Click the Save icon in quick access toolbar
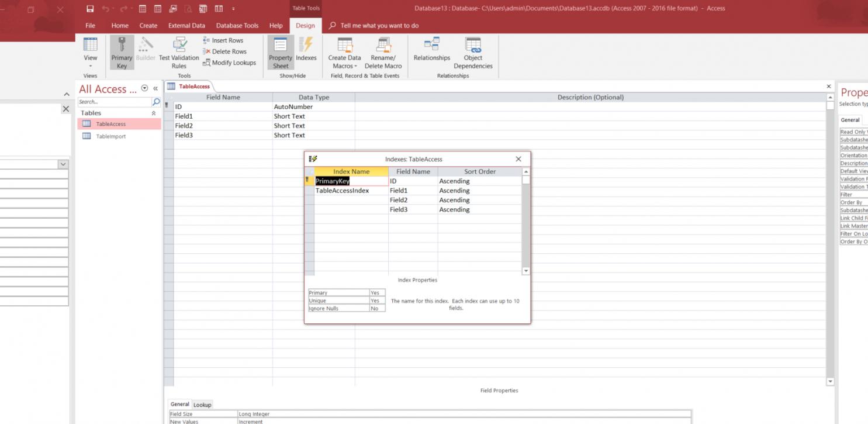 [x=90, y=9]
